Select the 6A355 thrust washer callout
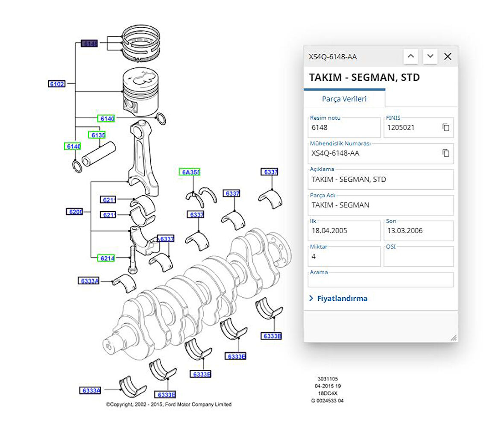Viewport: 504px width, 431px height. point(190,172)
